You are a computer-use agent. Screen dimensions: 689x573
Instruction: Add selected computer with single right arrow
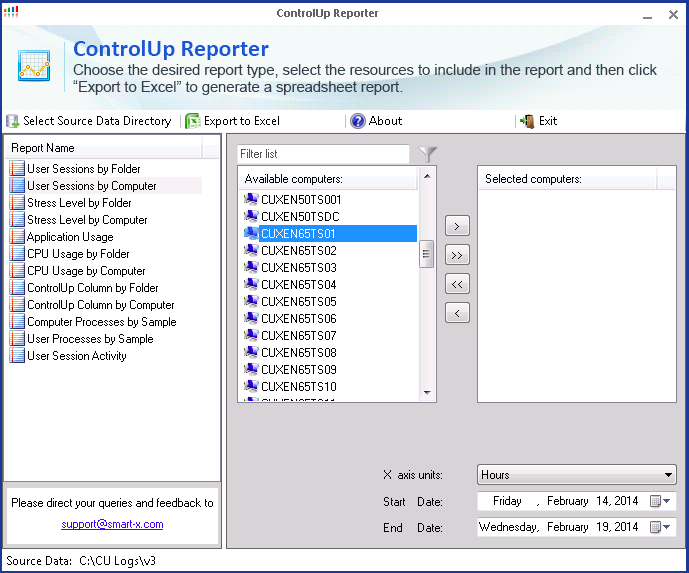(457, 226)
